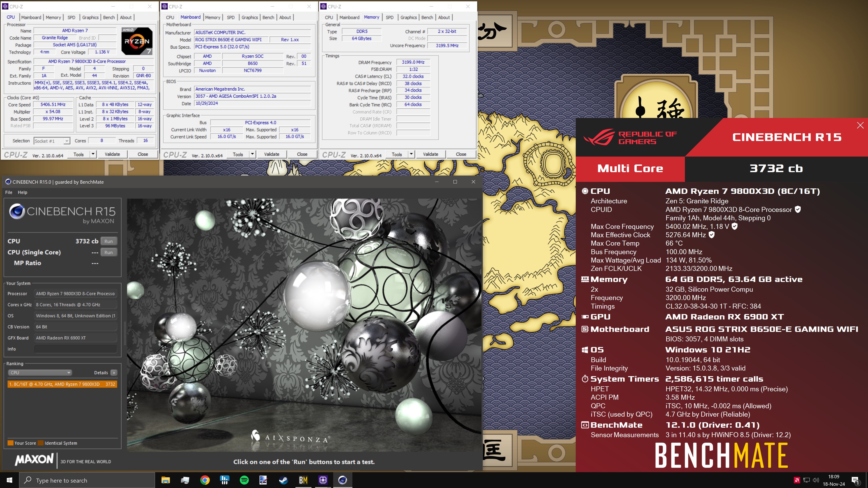Run the CPU multi-core test

point(108,241)
